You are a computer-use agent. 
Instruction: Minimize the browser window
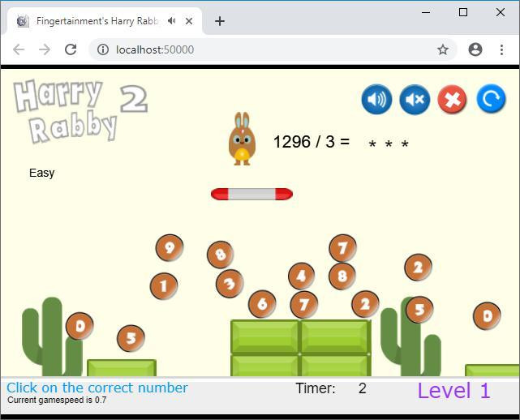(426, 13)
